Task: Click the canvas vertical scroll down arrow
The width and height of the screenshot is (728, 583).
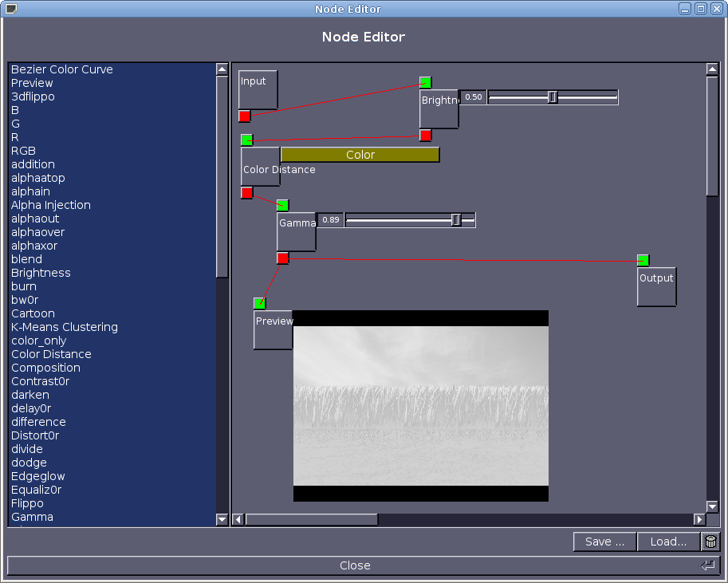Action: 712,506
